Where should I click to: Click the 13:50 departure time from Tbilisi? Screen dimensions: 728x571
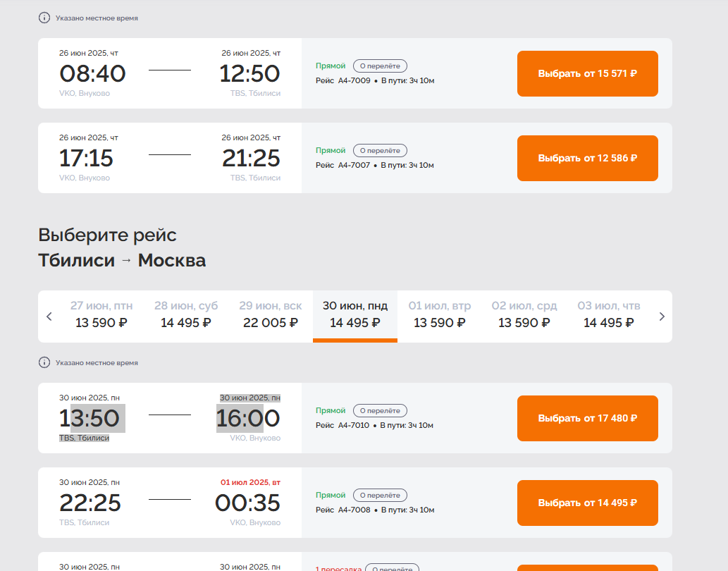click(x=90, y=418)
